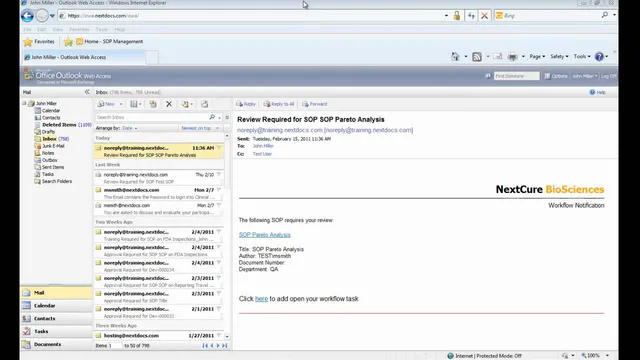The width and height of the screenshot is (640, 360).
Task: Click the message list scrollbar down arrow
Action: coord(227,336)
